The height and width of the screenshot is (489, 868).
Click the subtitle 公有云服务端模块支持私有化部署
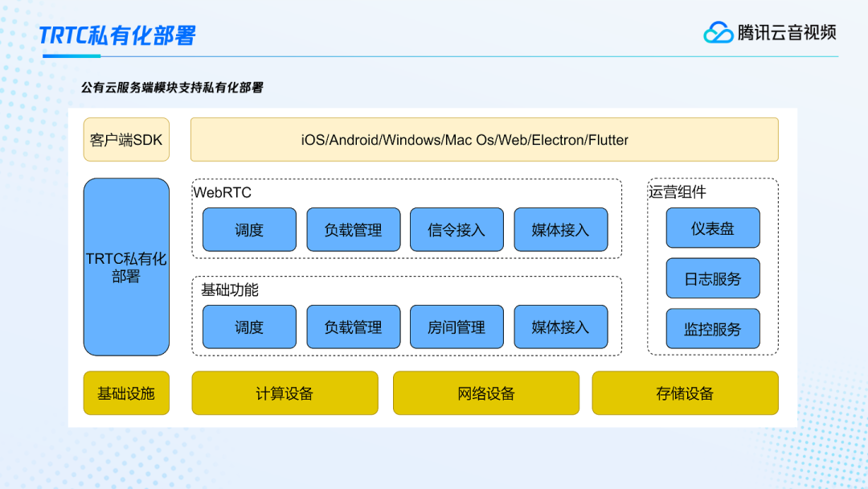tap(172, 88)
